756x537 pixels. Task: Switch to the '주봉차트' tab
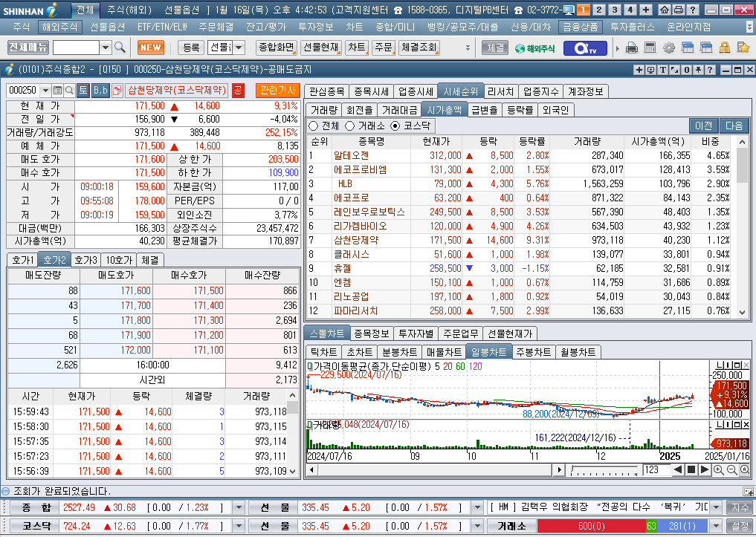[533, 352]
